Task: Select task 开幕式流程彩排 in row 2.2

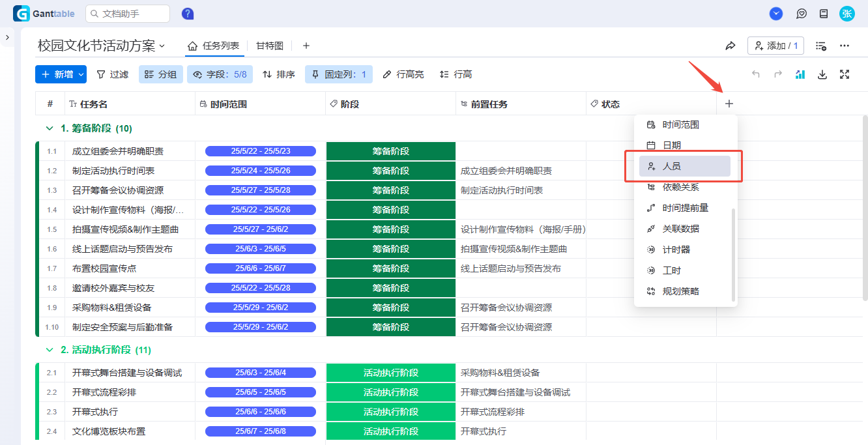Action: click(x=104, y=392)
